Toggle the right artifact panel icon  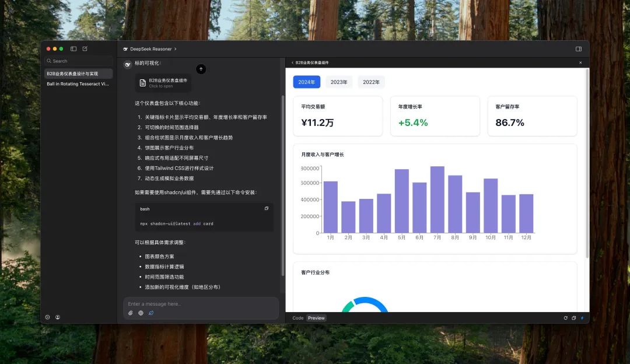click(x=579, y=49)
